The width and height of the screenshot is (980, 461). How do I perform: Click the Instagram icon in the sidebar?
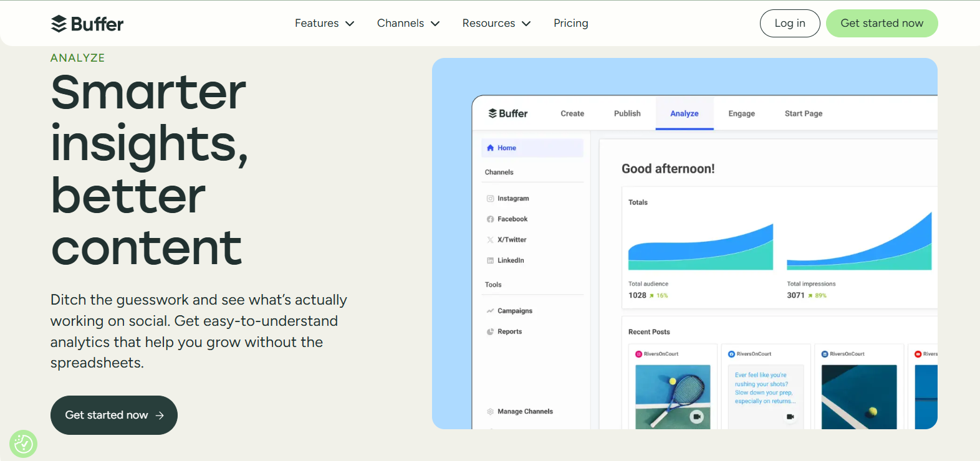(x=491, y=199)
